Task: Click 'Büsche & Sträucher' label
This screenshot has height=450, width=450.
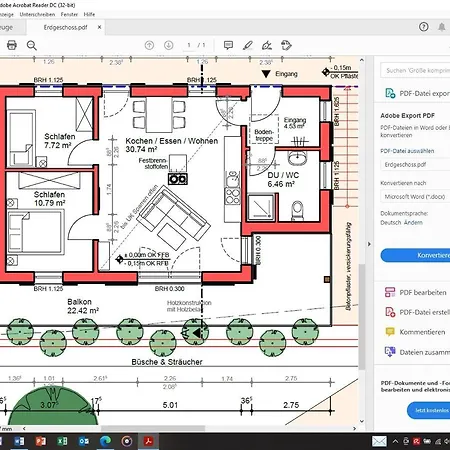Action: point(167,362)
